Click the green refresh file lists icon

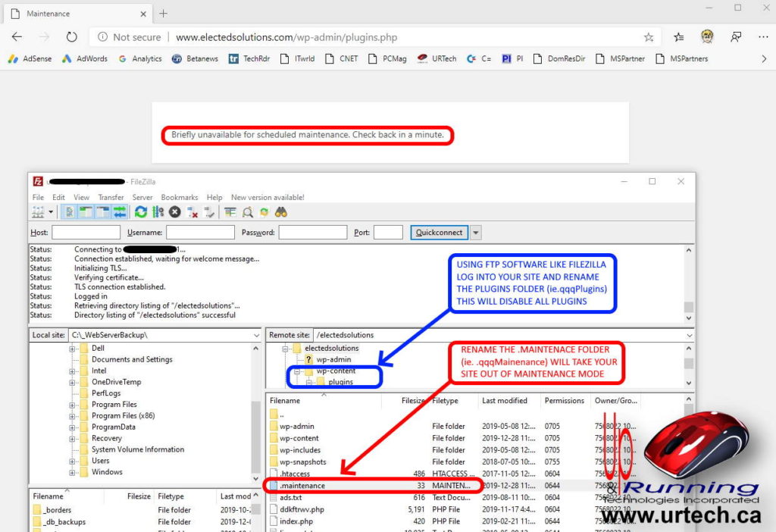click(x=141, y=212)
